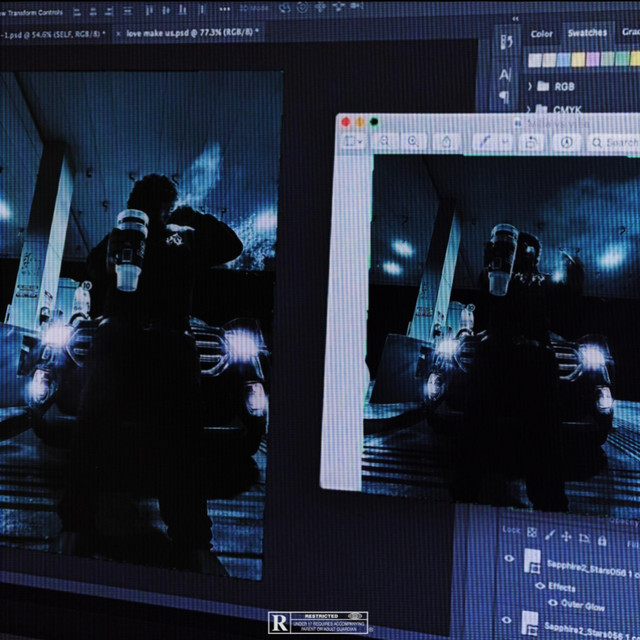The width and height of the screenshot is (640, 640).
Task: Expand the CMYK swatch folder
Action: [x=529, y=110]
